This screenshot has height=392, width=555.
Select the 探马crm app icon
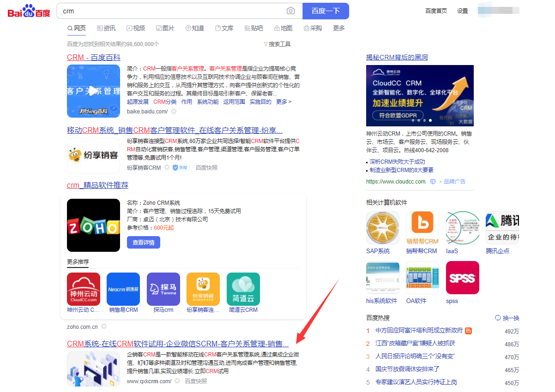[163, 289]
